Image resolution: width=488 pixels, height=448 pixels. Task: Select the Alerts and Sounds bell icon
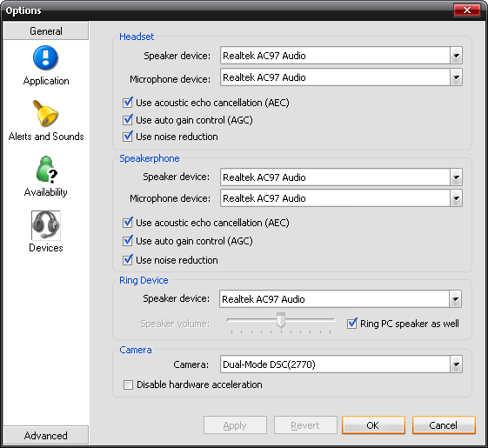[x=45, y=113]
